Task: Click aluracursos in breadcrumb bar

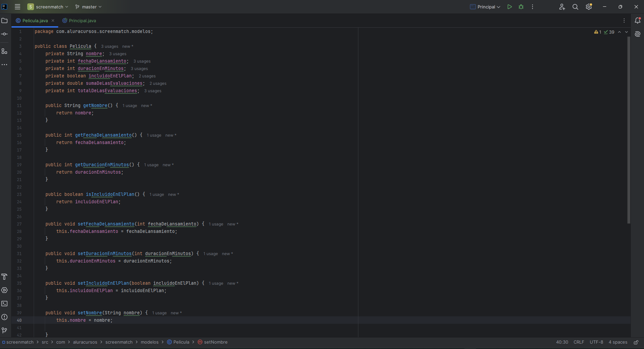Action: point(85,342)
